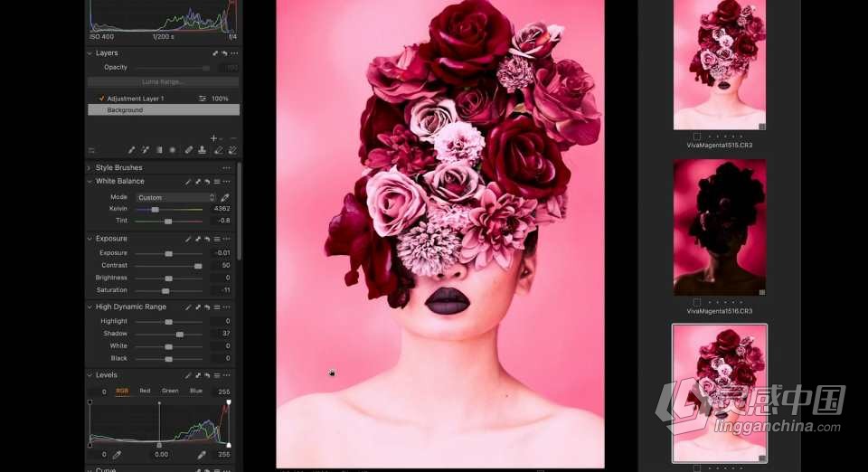Screen dimensions: 868x472
Task: Click the Kelvin value 4362 field
Action: click(222, 209)
